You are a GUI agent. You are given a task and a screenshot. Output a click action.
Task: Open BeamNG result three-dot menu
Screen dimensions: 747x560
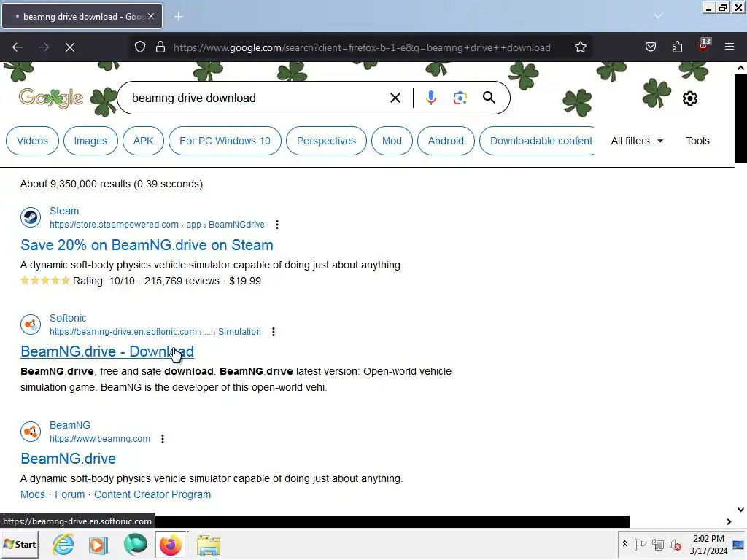coord(163,438)
